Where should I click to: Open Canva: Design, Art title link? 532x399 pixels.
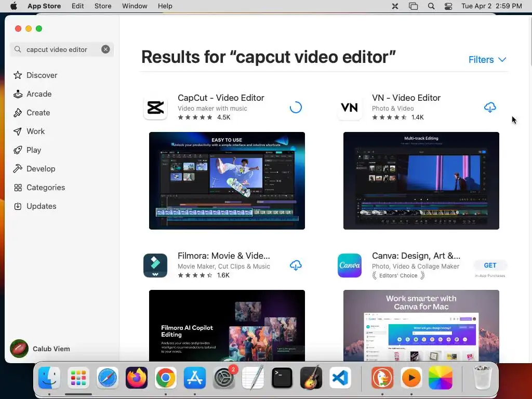coord(416,256)
